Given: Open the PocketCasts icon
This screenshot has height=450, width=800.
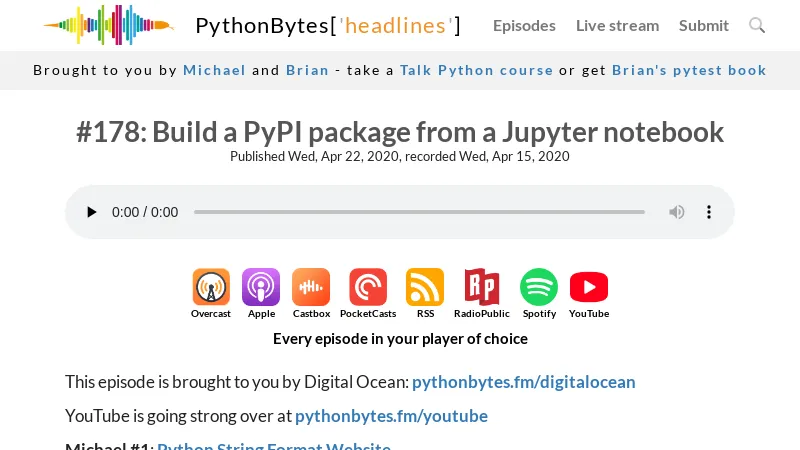Looking at the screenshot, I should 368,288.
